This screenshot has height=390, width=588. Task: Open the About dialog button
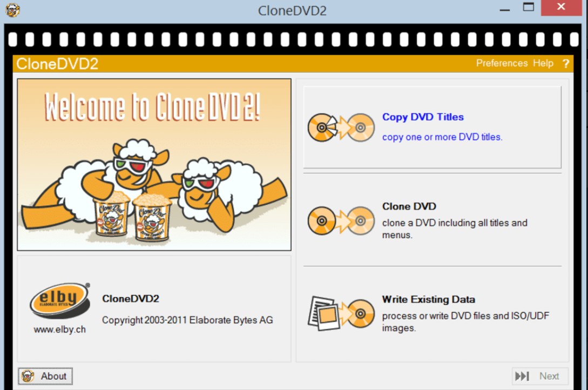[45, 376]
